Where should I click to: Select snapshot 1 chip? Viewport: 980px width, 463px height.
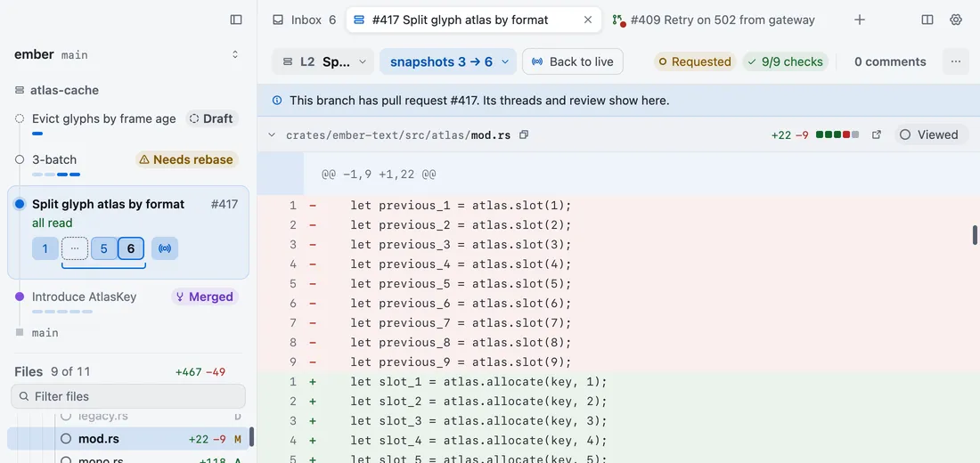click(45, 248)
